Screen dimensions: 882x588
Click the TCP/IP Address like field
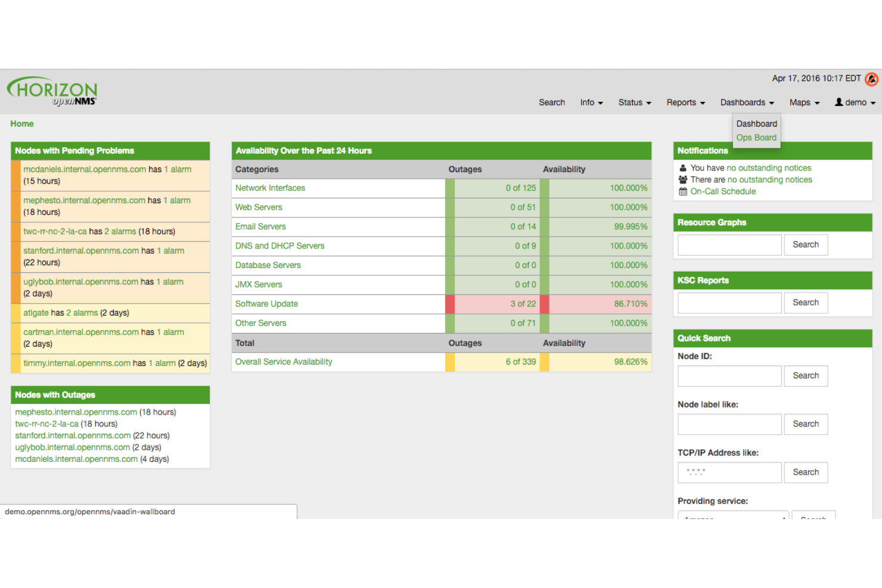coord(729,472)
